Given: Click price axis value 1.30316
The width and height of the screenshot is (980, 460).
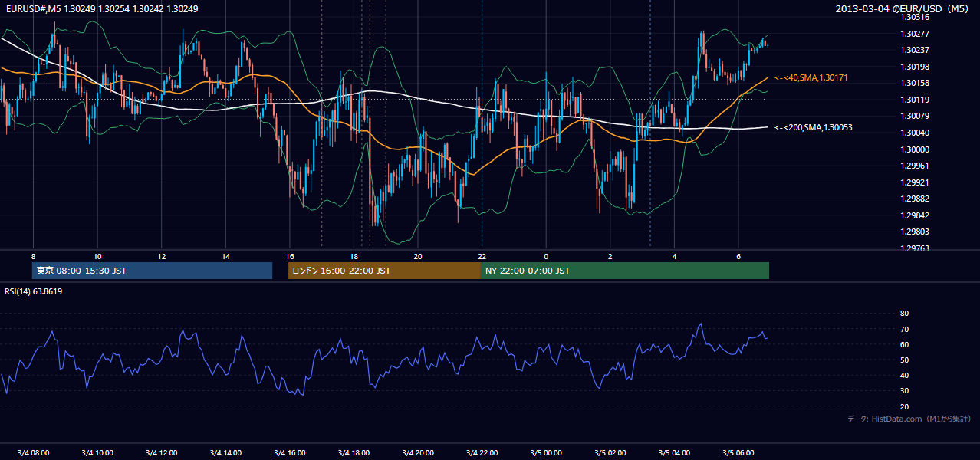Looking at the screenshot, I should [x=913, y=17].
